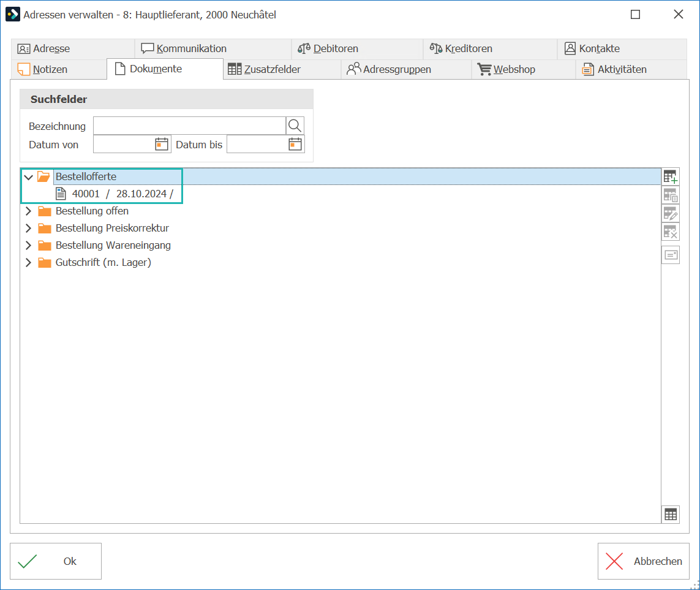
Task: Click the table grid icon below the document list
Action: coord(670,515)
